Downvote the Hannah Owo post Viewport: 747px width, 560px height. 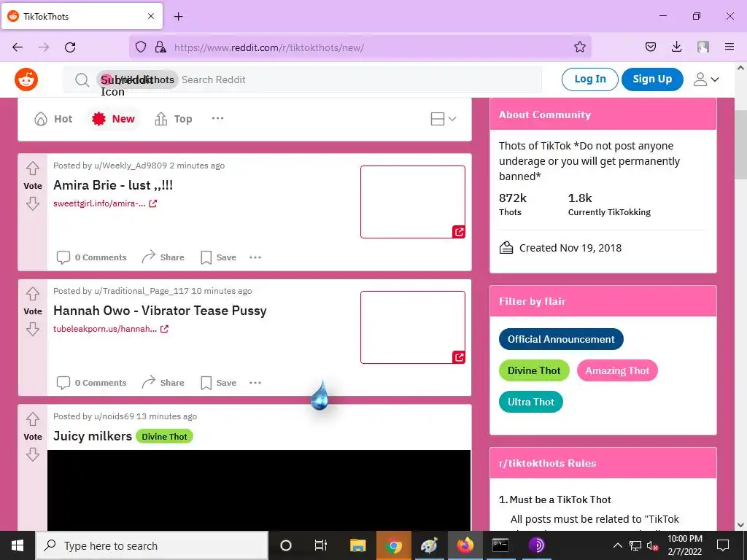32,329
